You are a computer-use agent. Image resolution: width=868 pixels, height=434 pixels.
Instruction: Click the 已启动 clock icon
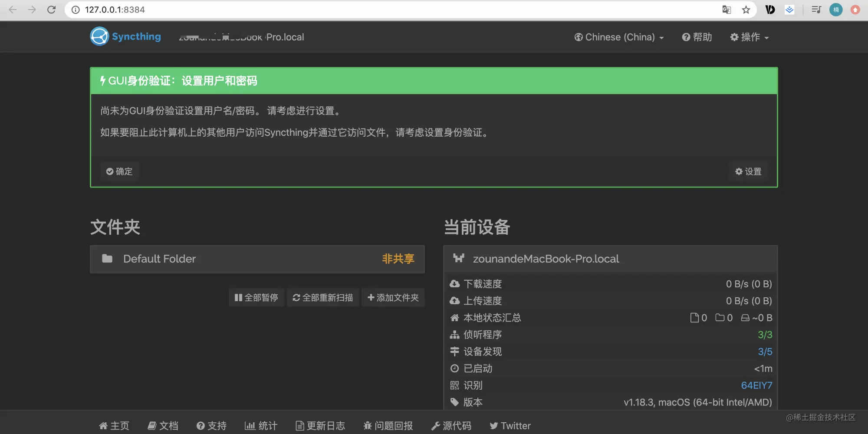coord(454,368)
